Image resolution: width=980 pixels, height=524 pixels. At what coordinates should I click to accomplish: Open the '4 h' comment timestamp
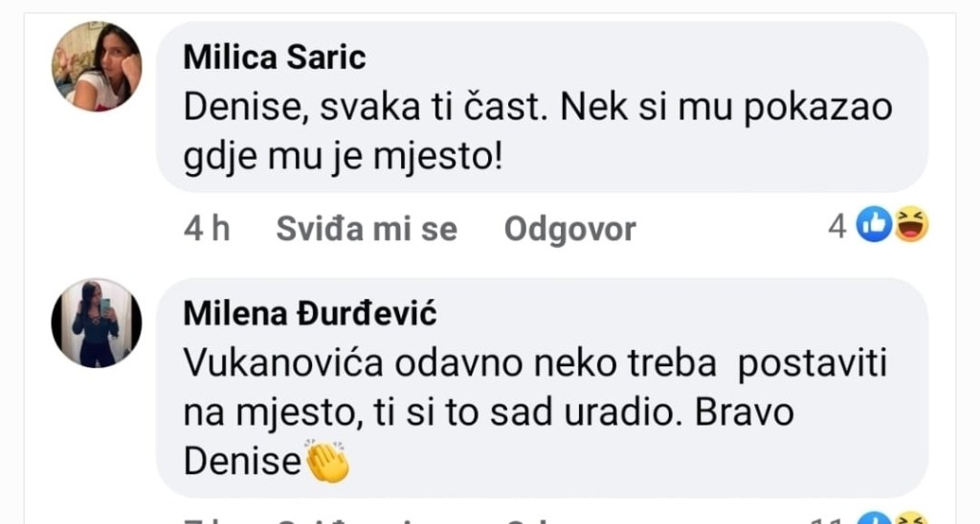[x=206, y=229]
